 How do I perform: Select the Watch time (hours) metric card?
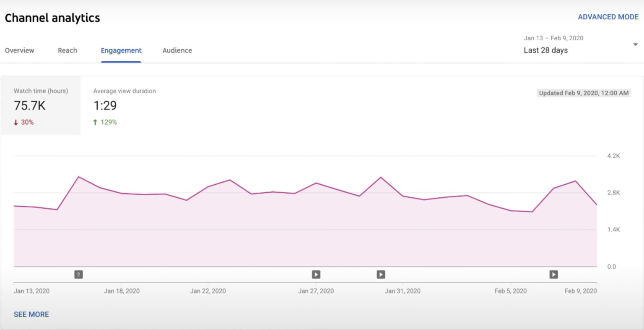coord(41,105)
